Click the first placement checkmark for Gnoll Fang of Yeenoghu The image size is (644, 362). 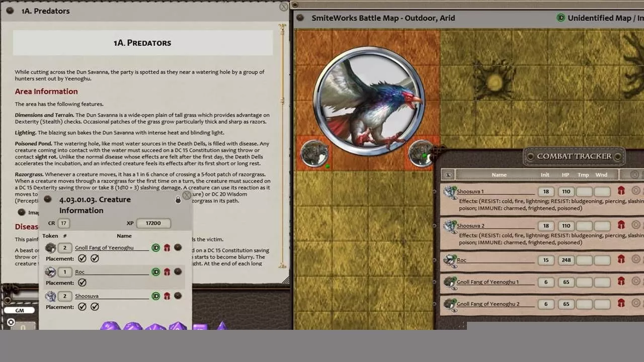(83, 258)
